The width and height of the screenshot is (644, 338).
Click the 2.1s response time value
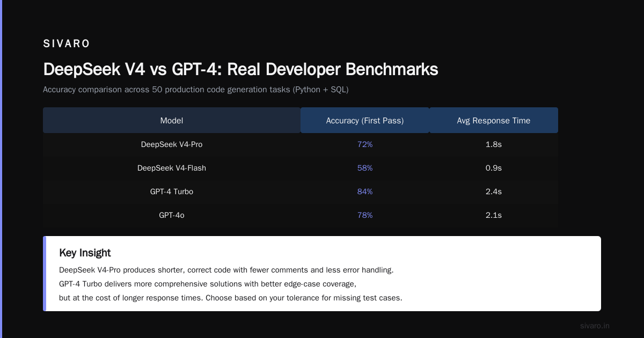coord(494,215)
